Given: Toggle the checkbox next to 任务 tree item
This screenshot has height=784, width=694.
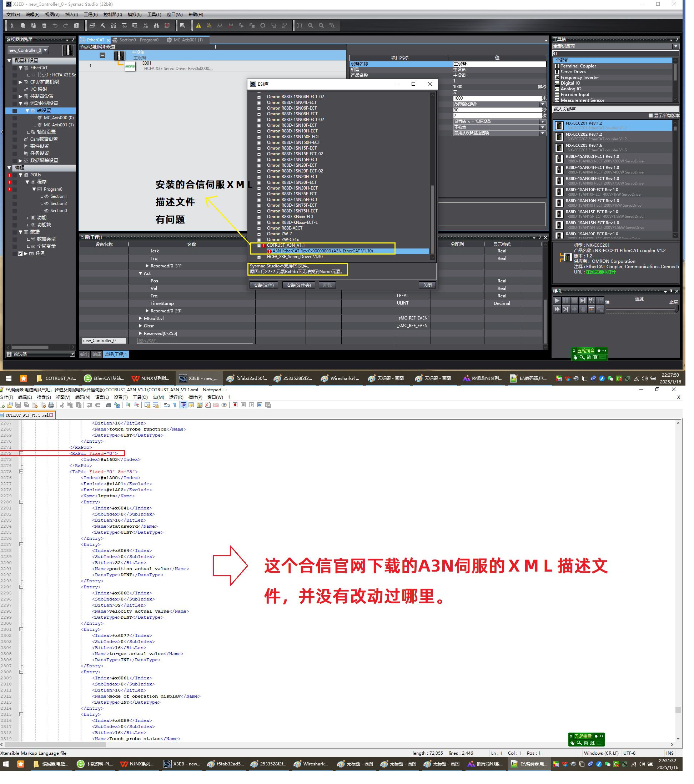Looking at the screenshot, I should pyautogui.click(x=20, y=253).
